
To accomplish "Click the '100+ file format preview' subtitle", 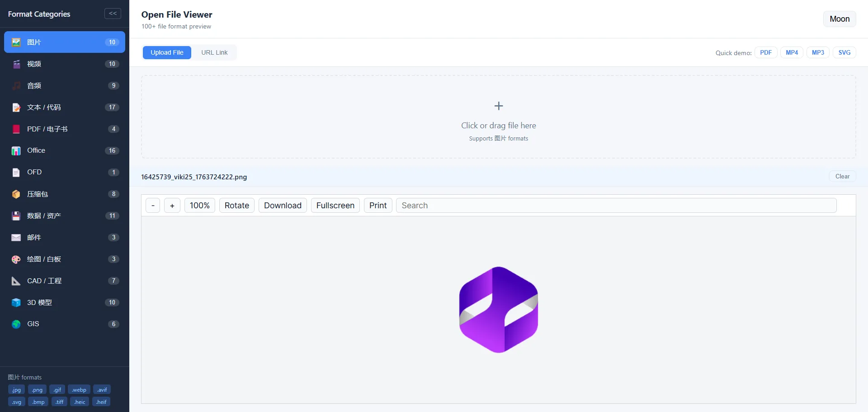I will click(x=176, y=26).
